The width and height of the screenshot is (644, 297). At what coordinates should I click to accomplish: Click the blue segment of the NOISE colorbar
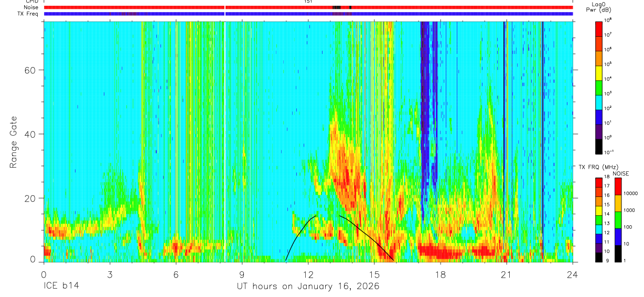pos(617,237)
